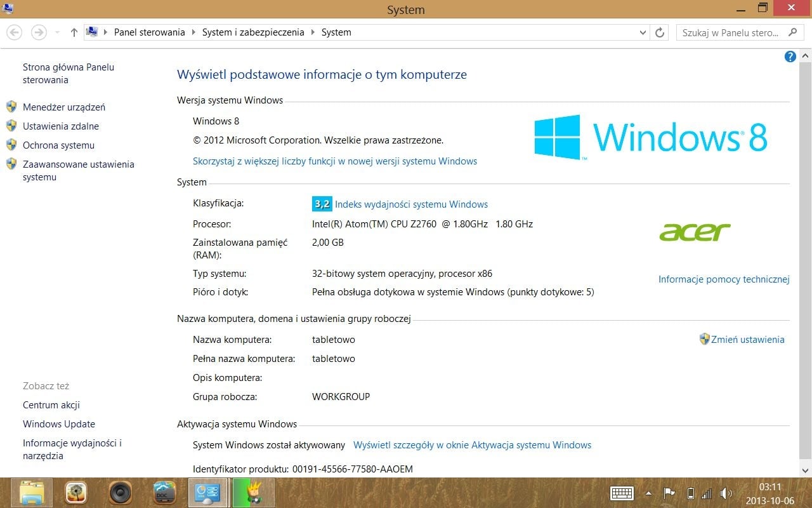The height and width of the screenshot is (508, 812).
Task: Click the computer icon in address bar
Action: click(x=93, y=32)
